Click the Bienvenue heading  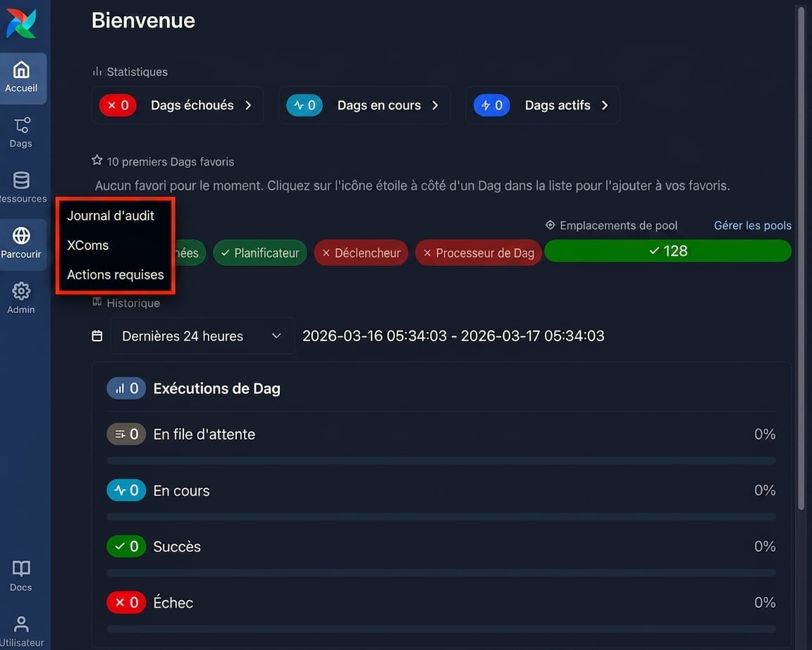tap(144, 20)
